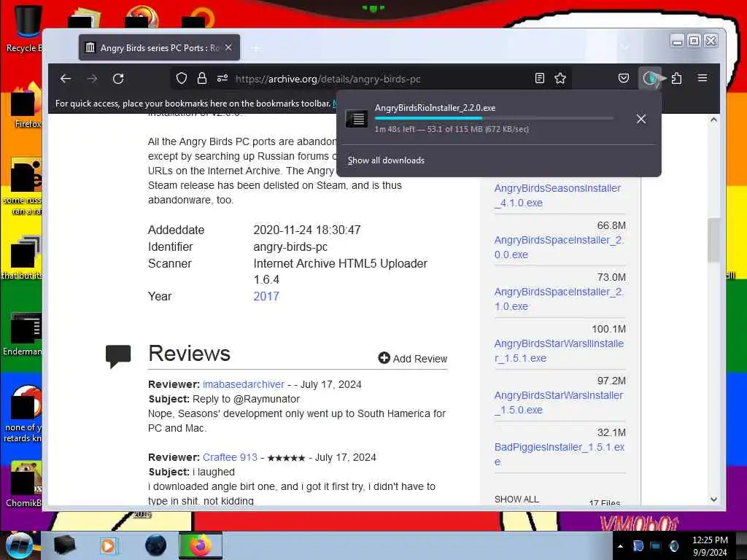Click the site security padlock icon
Image resolution: width=747 pixels, height=560 pixels.
pyautogui.click(x=202, y=79)
